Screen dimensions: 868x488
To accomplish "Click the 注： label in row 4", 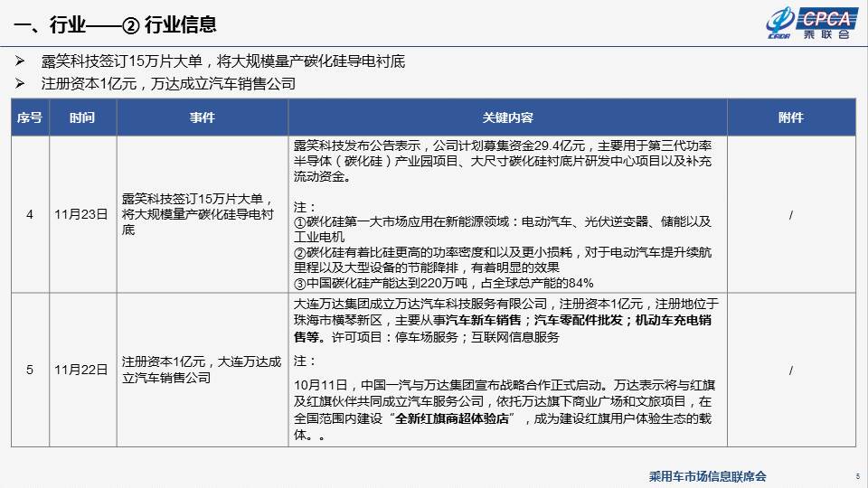I will click(305, 207).
